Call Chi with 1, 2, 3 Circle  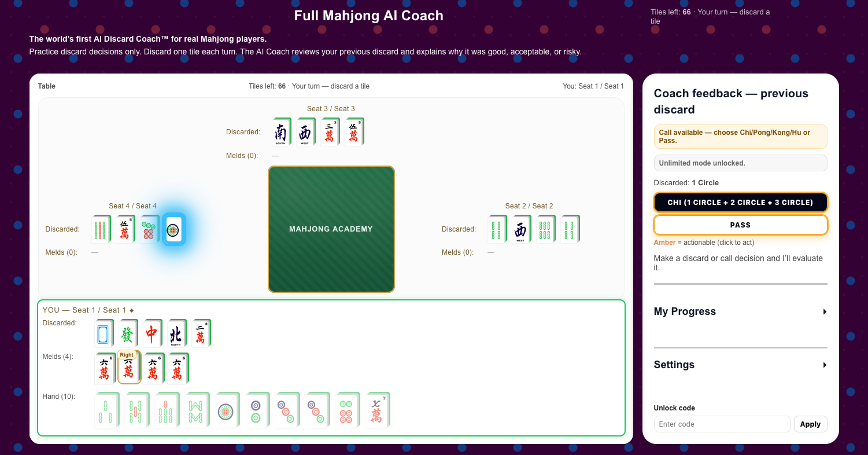pyautogui.click(x=740, y=203)
